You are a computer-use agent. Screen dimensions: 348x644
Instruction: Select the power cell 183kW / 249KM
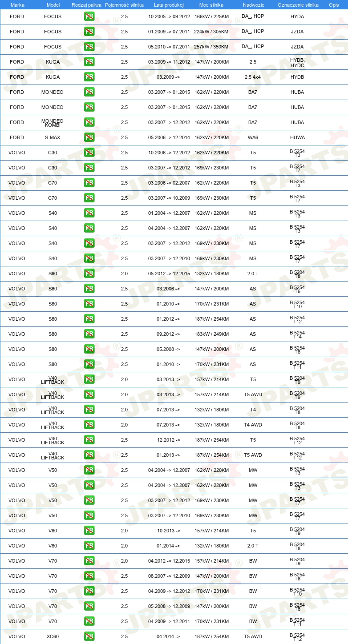click(x=211, y=334)
